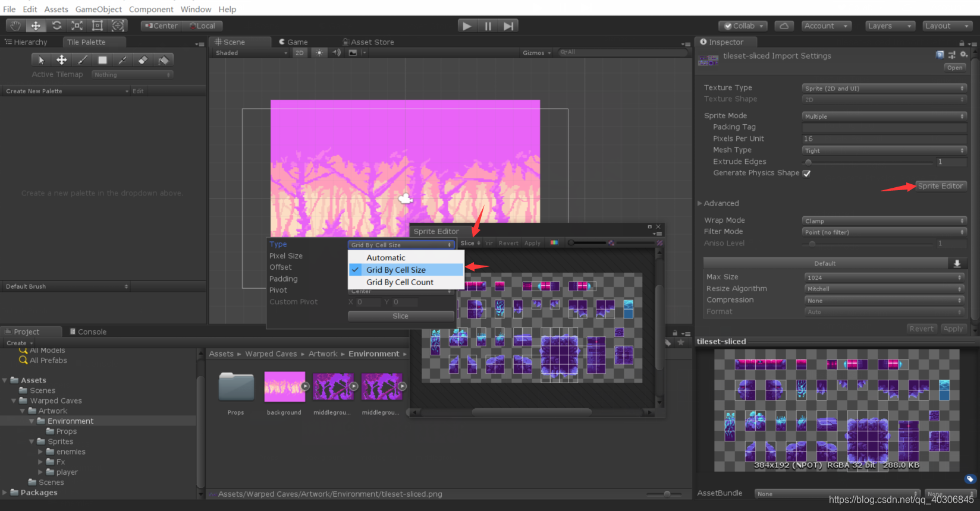Select the Move tool in the main toolbar

[36, 26]
